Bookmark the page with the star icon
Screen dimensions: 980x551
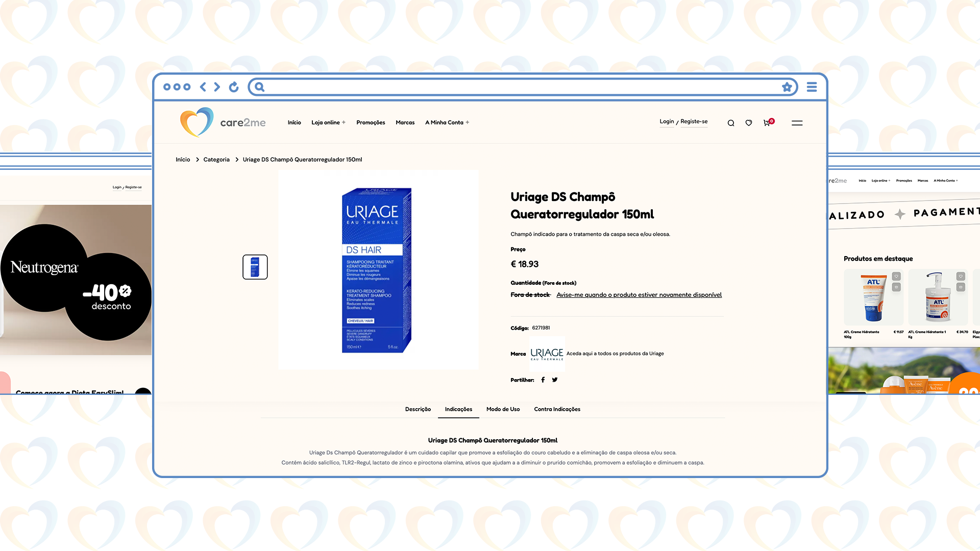pos(787,87)
